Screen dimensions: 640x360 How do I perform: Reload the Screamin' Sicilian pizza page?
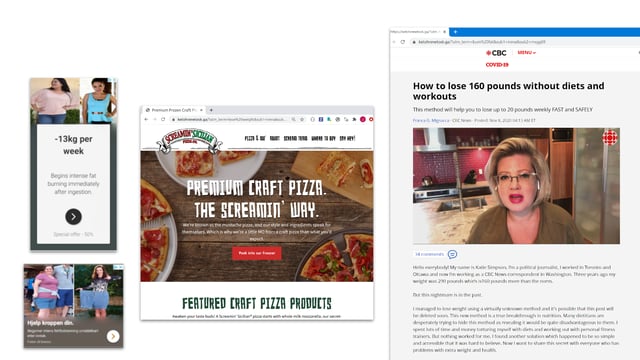(163, 119)
